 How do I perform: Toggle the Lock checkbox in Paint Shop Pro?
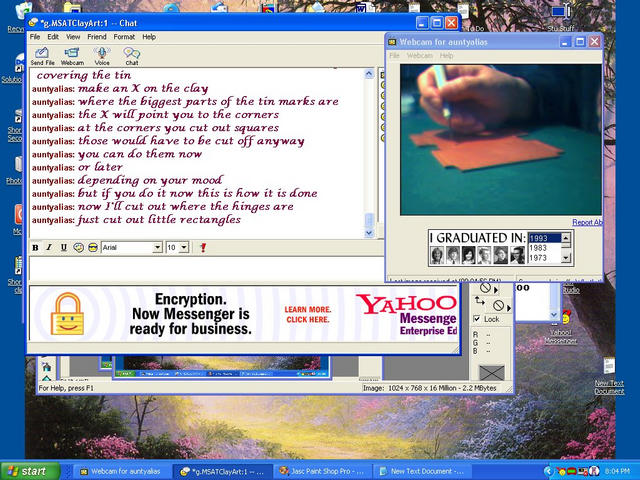point(477,319)
